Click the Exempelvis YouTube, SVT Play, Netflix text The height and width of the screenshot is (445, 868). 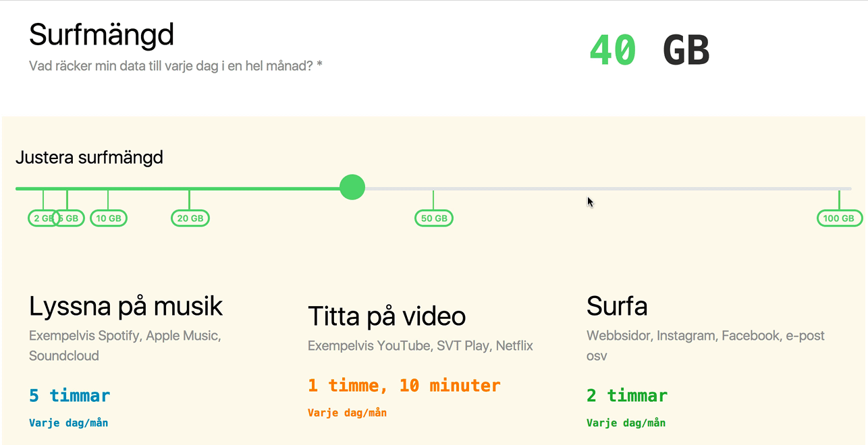(x=421, y=346)
